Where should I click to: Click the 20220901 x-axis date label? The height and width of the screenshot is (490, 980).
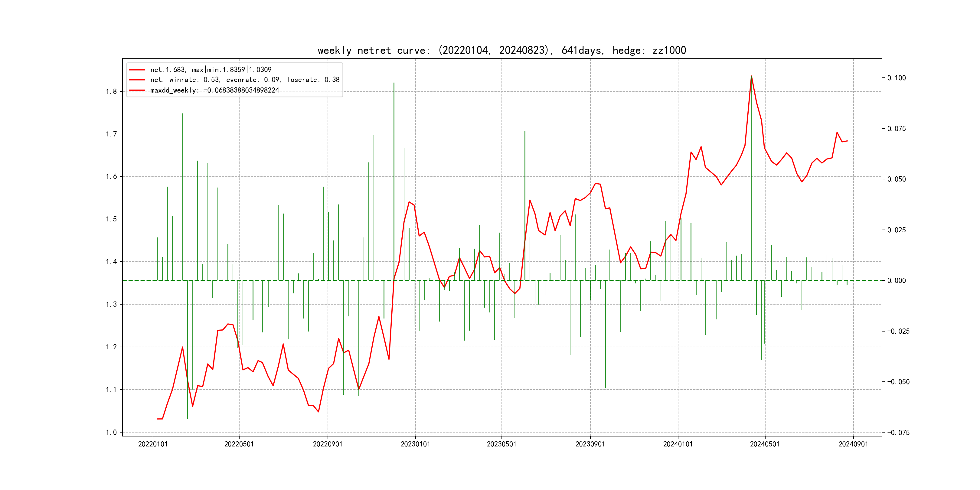click(x=328, y=444)
